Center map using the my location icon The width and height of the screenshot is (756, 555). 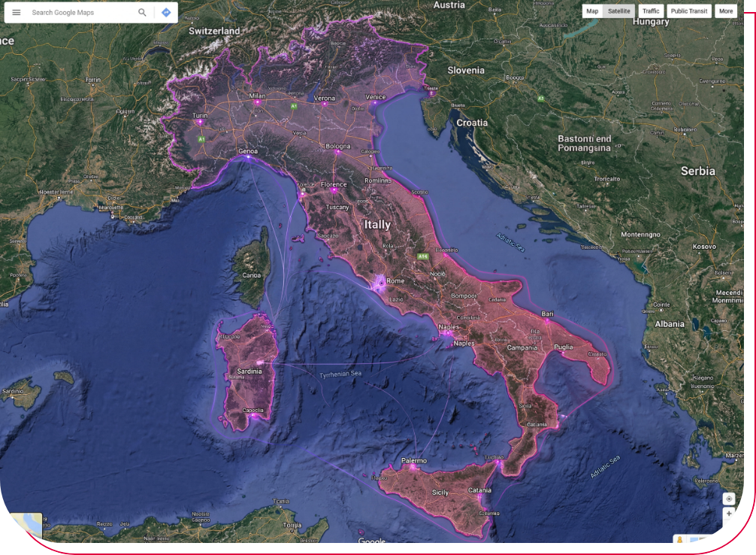(x=728, y=499)
